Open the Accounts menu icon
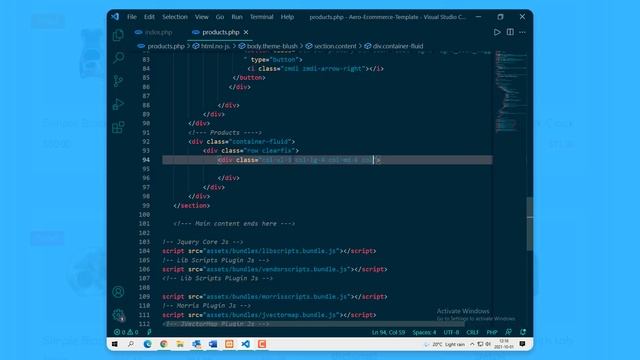Viewport: 640px width, 360px height. pyautogui.click(x=118, y=292)
